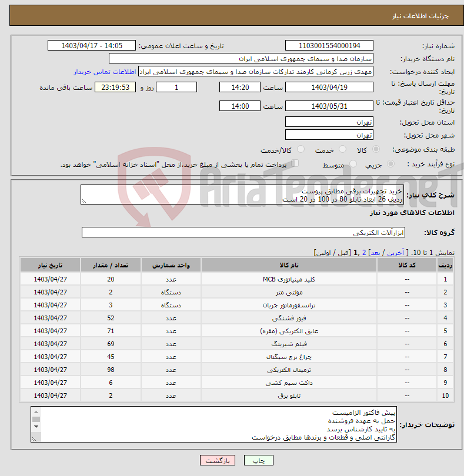464x476 pixels.
Task: Click the resize handle of buyer notes
Action: pos(34,439)
